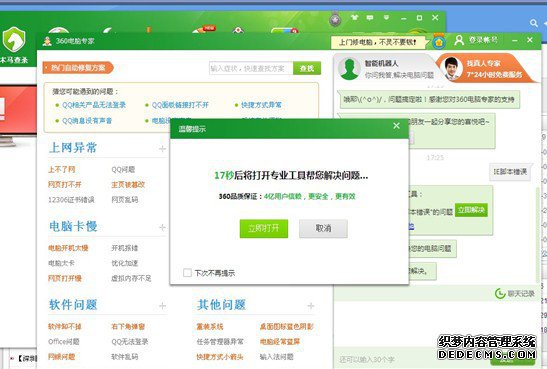Focus the symptom search input field
This screenshot has width=547, height=369.
coord(251,68)
